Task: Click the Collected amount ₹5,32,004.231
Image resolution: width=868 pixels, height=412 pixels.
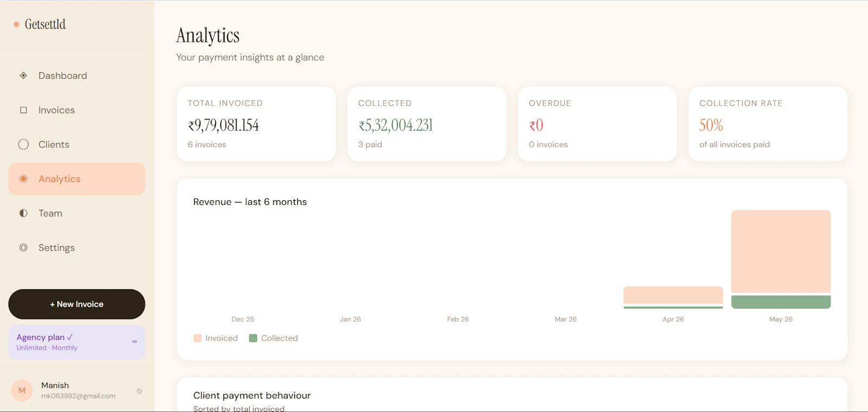Action: coord(395,125)
